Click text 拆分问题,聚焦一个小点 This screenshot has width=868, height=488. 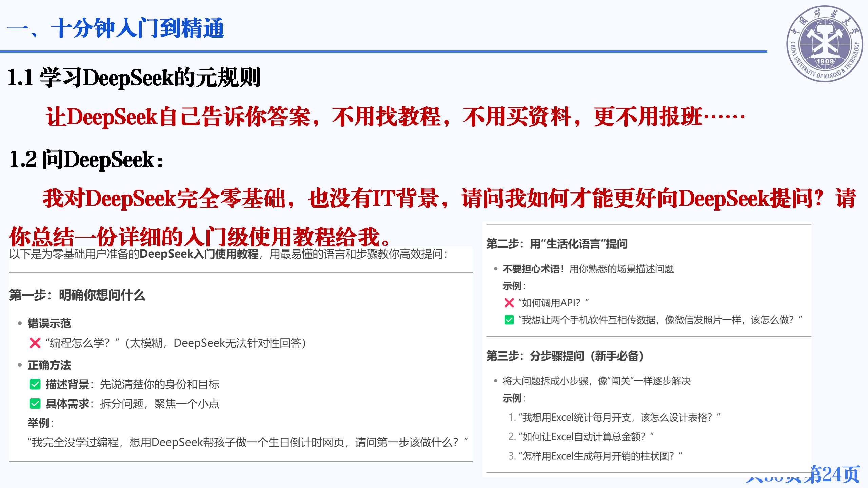(x=160, y=404)
